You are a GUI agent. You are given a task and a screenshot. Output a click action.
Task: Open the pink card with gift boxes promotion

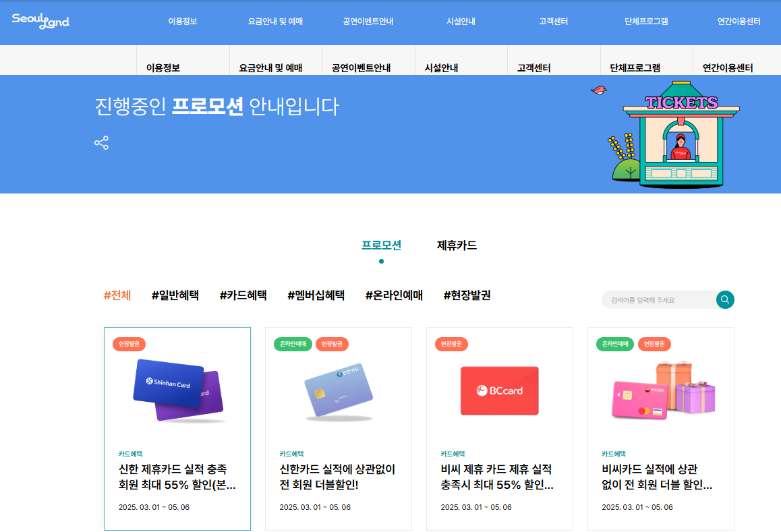point(663,390)
